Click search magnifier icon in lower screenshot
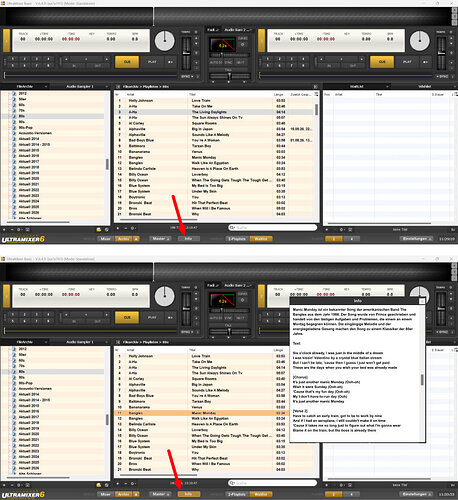The image size is (458, 500). point(232,483)
